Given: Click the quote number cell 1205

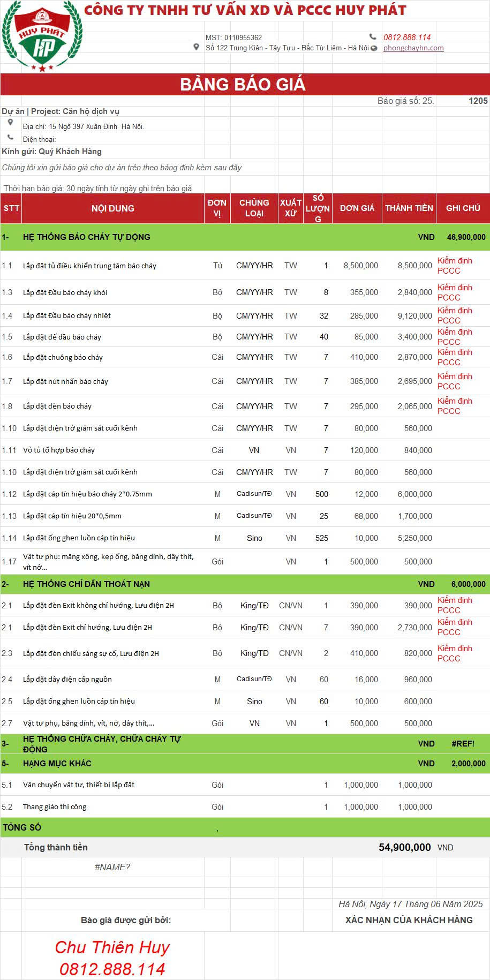Looking at the screenshot, I should click(x=477, y=101).
